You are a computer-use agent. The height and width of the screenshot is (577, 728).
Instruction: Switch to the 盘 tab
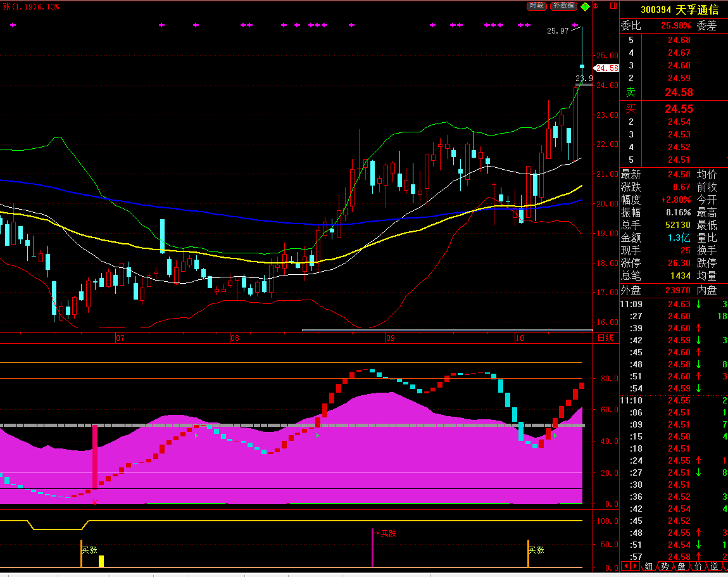point(681,566)
